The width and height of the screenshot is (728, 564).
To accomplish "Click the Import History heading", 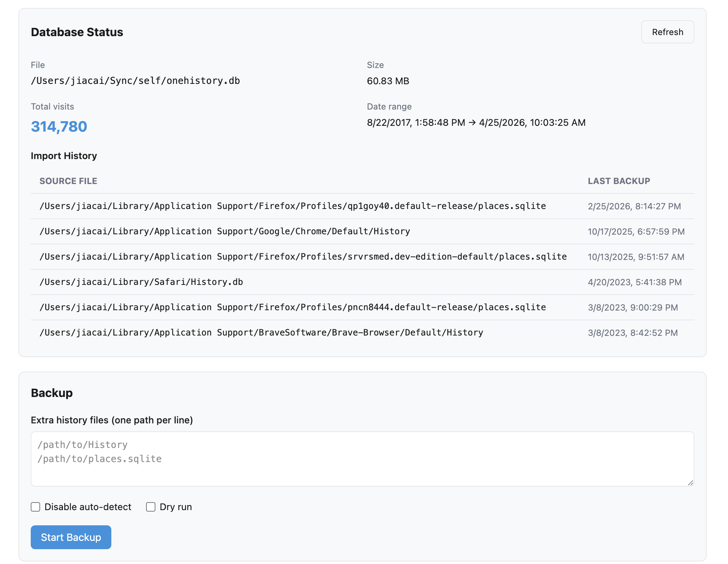I will [64, 156].
